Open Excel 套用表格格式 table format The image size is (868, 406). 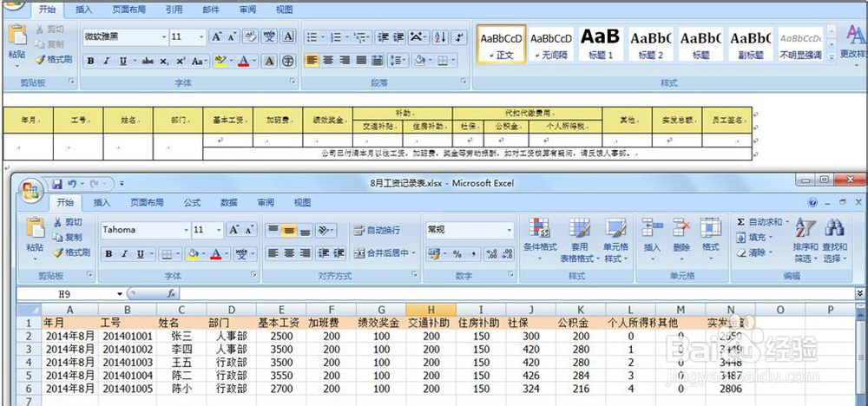(580, 240)
